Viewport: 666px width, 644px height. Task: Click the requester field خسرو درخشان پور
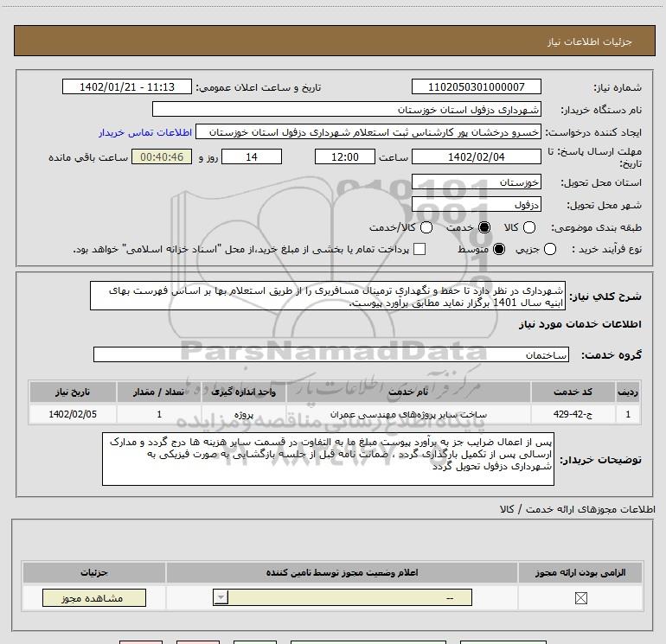coord(368,132)
